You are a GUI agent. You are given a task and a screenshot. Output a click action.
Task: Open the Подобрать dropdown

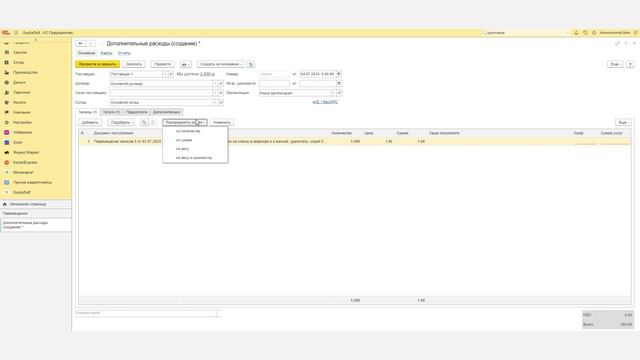121,122
